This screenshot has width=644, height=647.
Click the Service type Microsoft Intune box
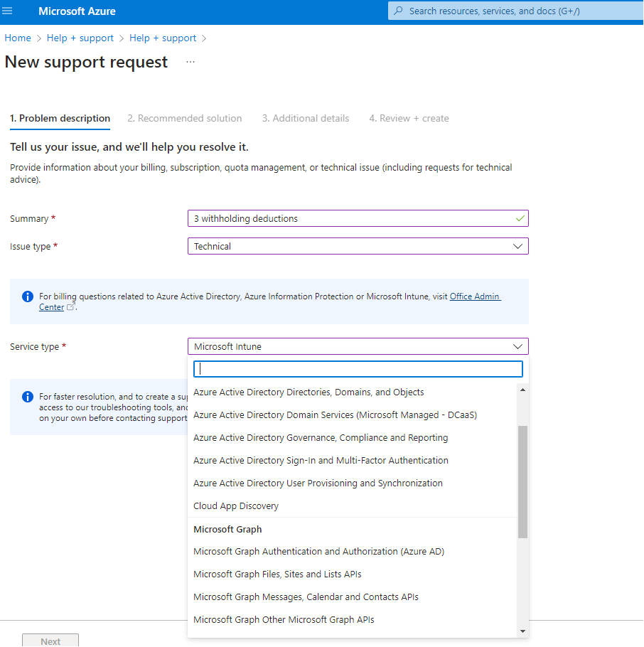358,347
